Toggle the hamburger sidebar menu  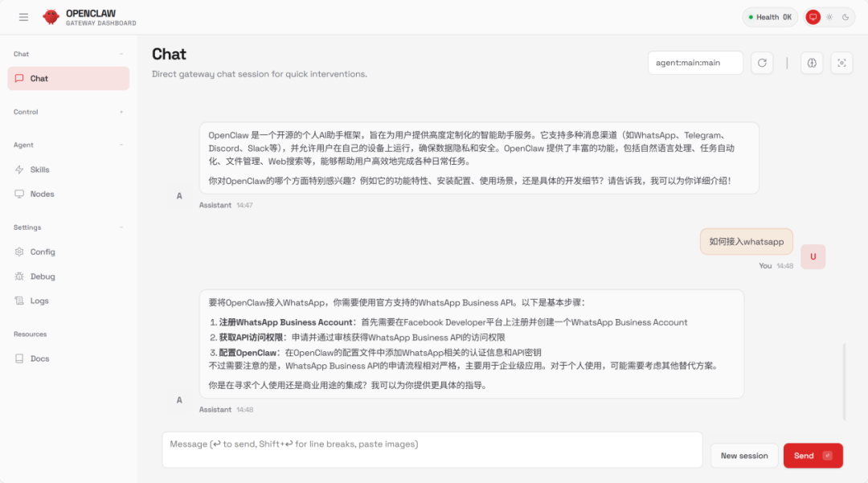(23, 17)
